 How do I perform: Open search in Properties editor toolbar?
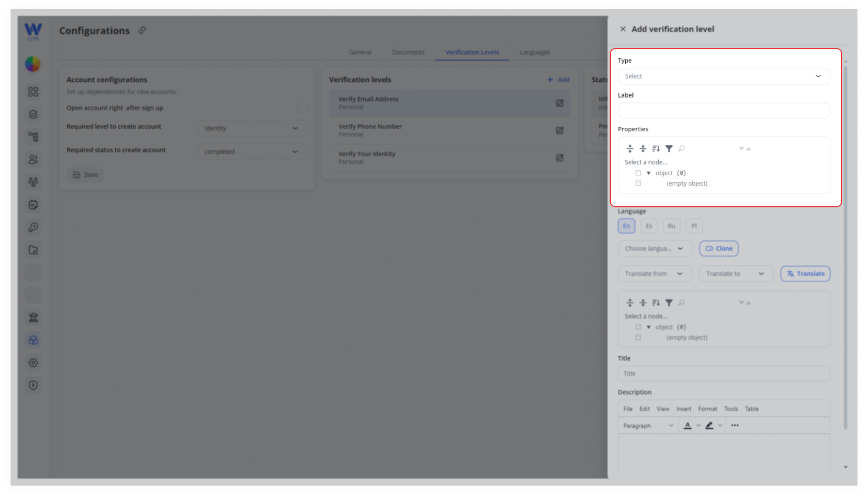pyautogui.click(x=681, y=148)
